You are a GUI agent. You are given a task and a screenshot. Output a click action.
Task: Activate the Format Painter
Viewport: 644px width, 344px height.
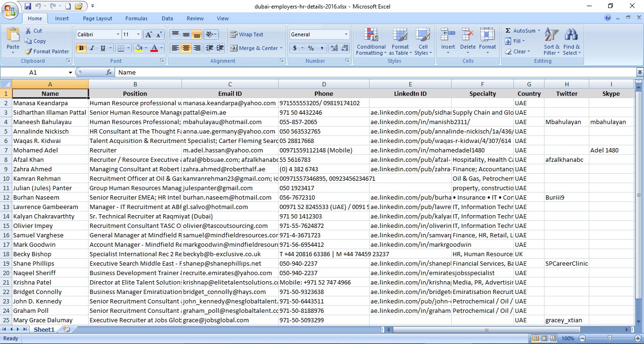pyautogui.click(x=47, y=51)
